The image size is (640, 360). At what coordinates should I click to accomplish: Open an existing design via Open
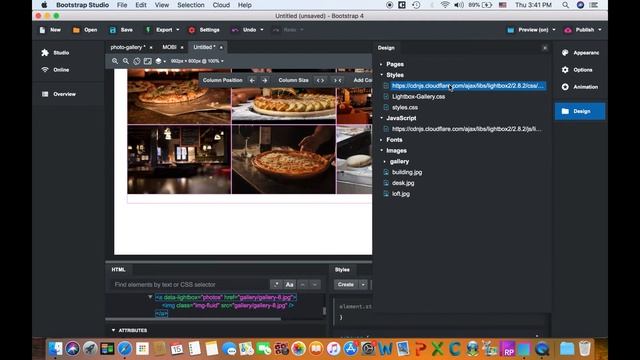click(x=85, y=30)
